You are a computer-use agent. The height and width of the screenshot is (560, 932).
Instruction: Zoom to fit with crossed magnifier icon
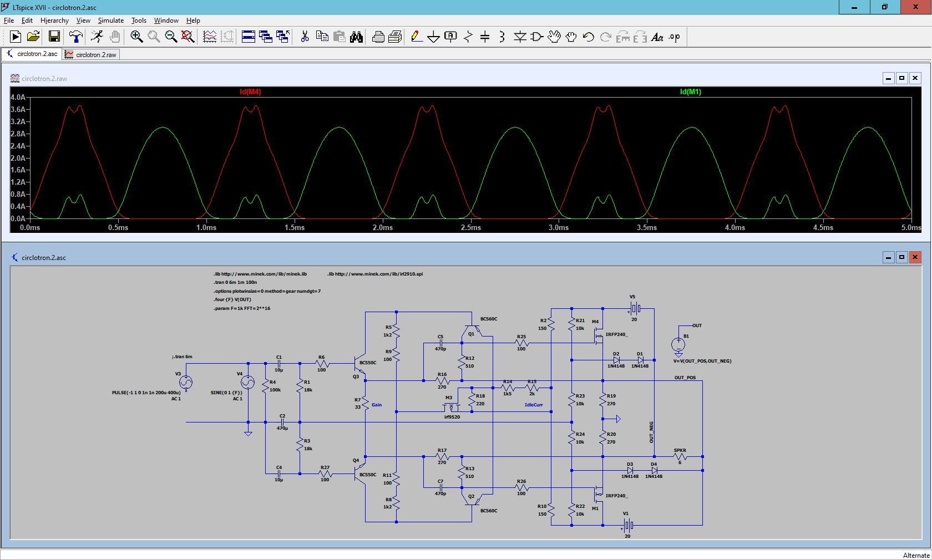pyautogui.click(x=188, y=37)
